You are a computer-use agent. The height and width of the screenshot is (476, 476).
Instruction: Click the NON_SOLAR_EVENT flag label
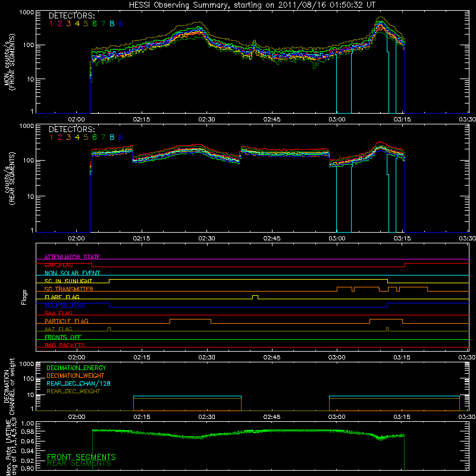pyautogui.click(x=72, y=273)
